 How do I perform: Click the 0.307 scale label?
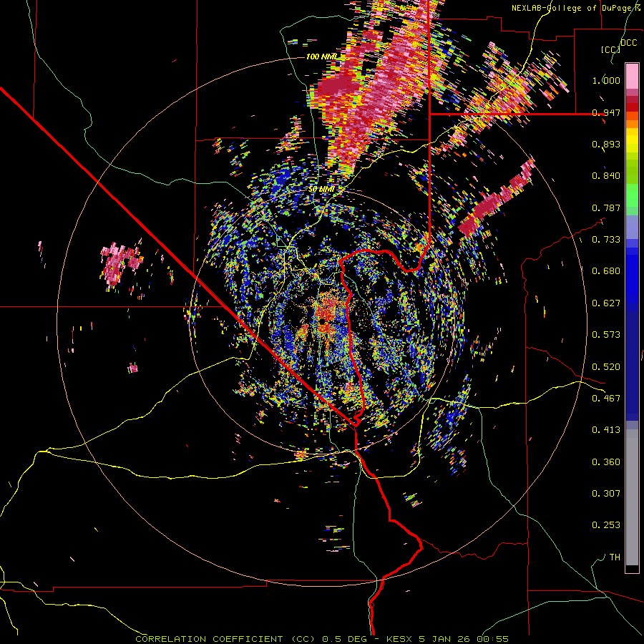pyautogui.click(x=606, y=494)
